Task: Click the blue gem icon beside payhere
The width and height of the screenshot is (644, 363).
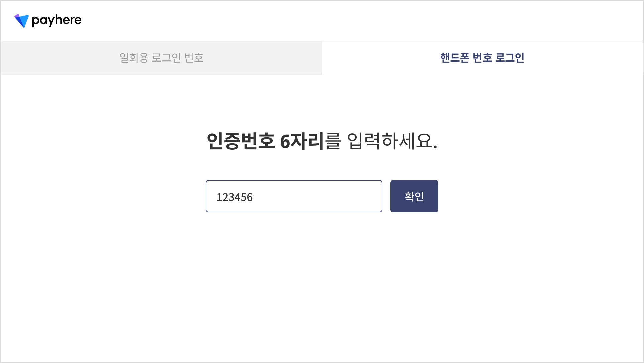Action: click(21, 21)
